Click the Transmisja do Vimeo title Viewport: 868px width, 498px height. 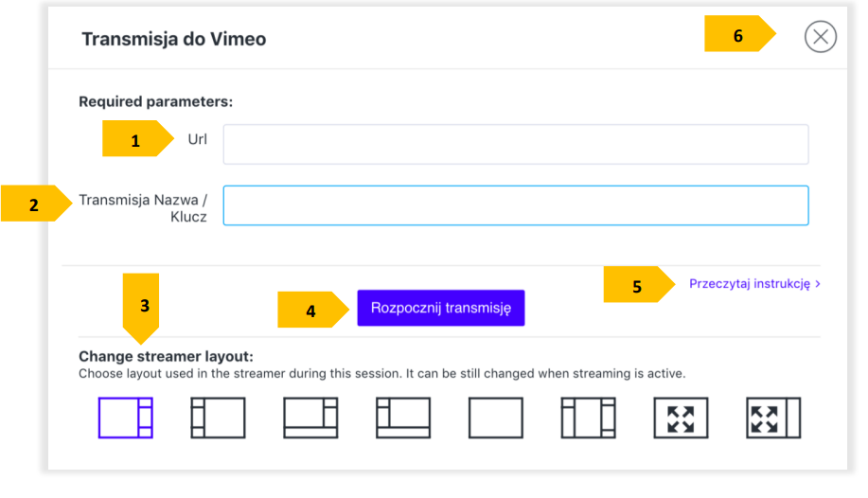click(x=173, y=39)
